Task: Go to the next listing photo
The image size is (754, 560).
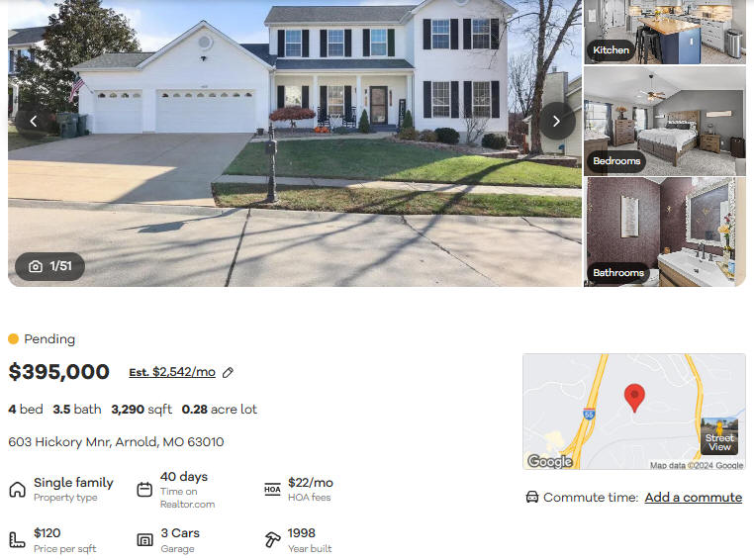Action: (x=556, y=121)
